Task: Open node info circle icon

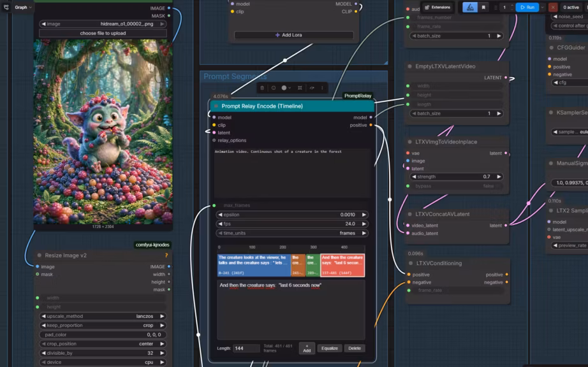Action: (274, 88)
